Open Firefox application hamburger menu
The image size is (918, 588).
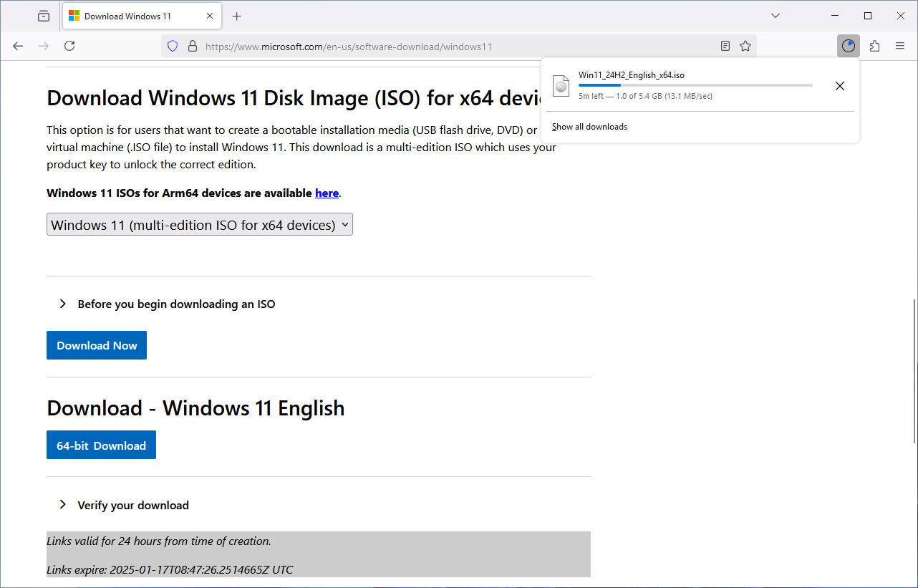pos(900,46)
